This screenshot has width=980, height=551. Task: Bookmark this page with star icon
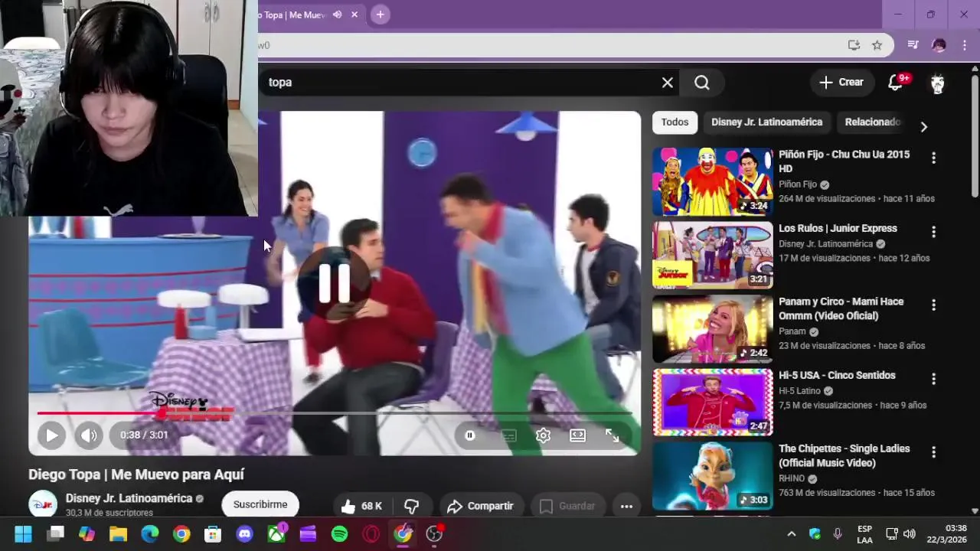(877, 45)
